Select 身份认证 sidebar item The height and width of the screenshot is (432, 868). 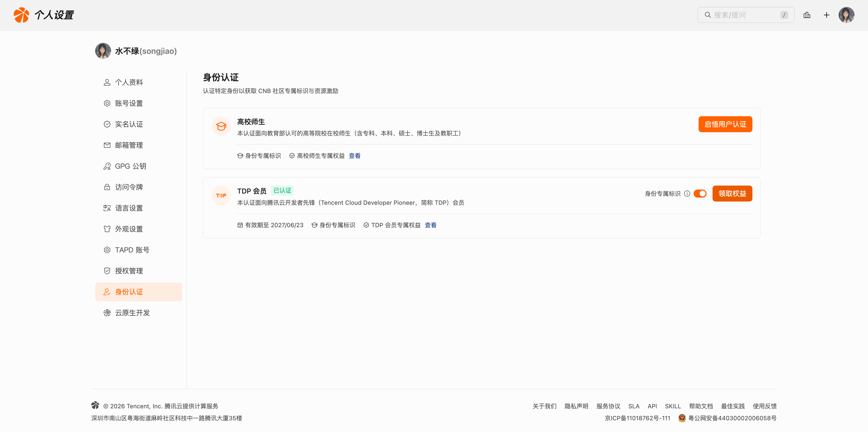click(x=139, y=292)
